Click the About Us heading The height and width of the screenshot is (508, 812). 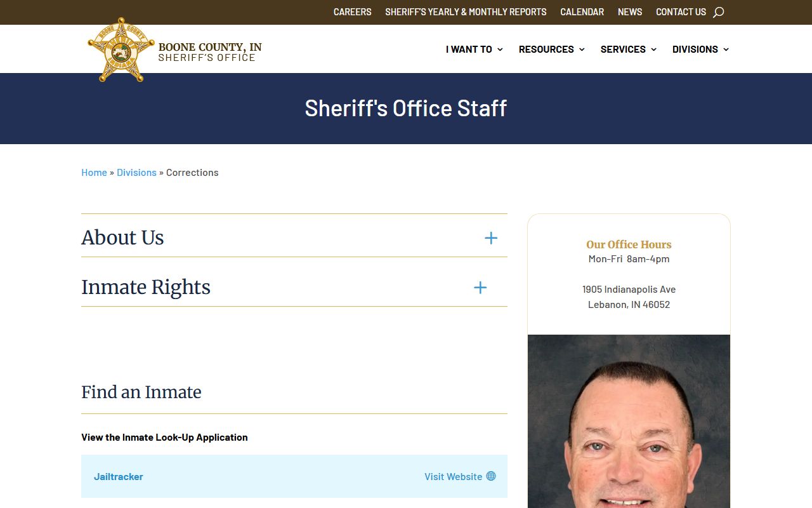coord(122,237)
